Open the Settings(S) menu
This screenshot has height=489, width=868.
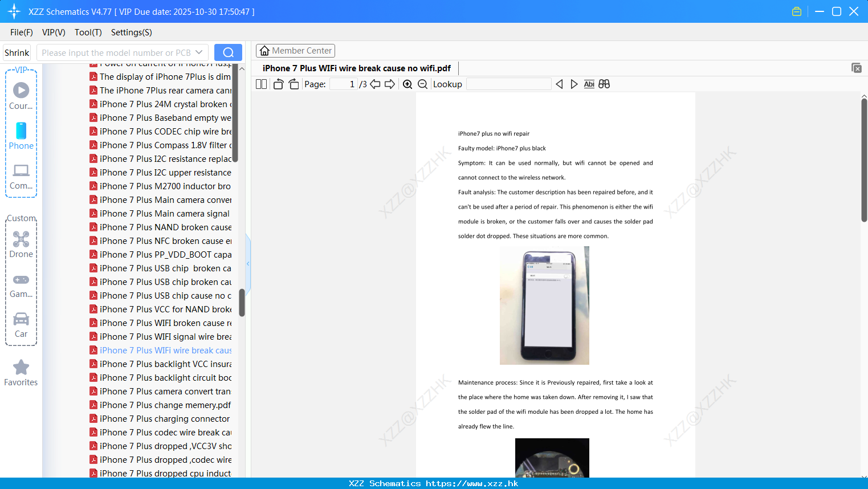coord(132,32)
